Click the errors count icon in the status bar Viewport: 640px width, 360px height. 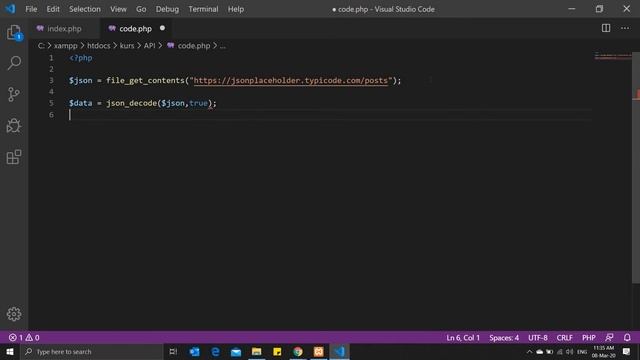point(13,338)
